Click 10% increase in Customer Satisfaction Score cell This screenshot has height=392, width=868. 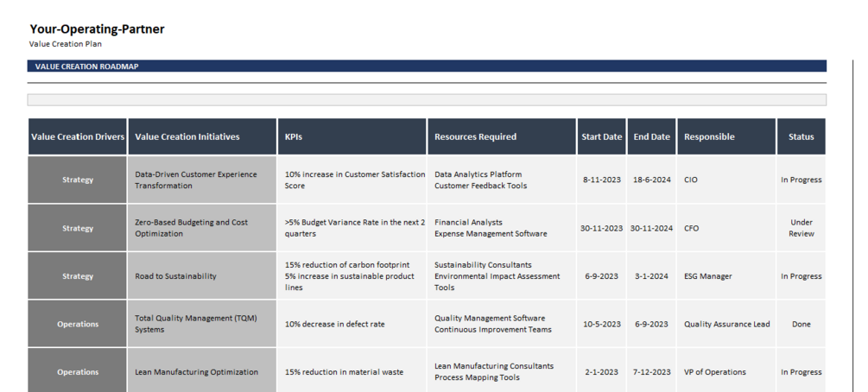click(352, 180)
